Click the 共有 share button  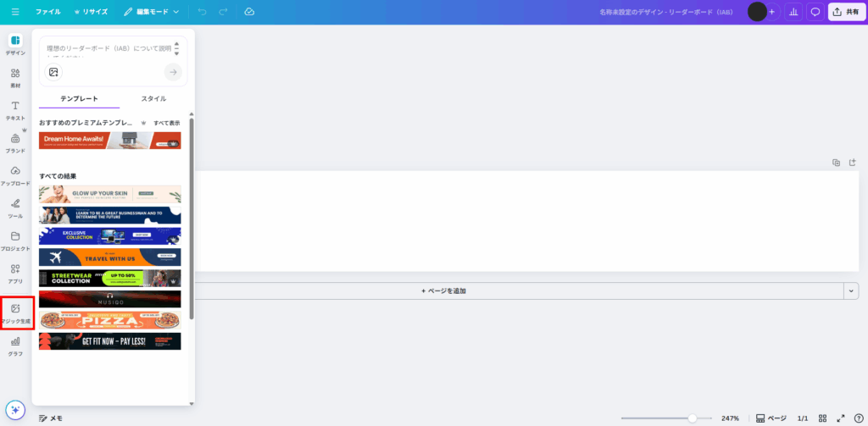click(846, 12)
